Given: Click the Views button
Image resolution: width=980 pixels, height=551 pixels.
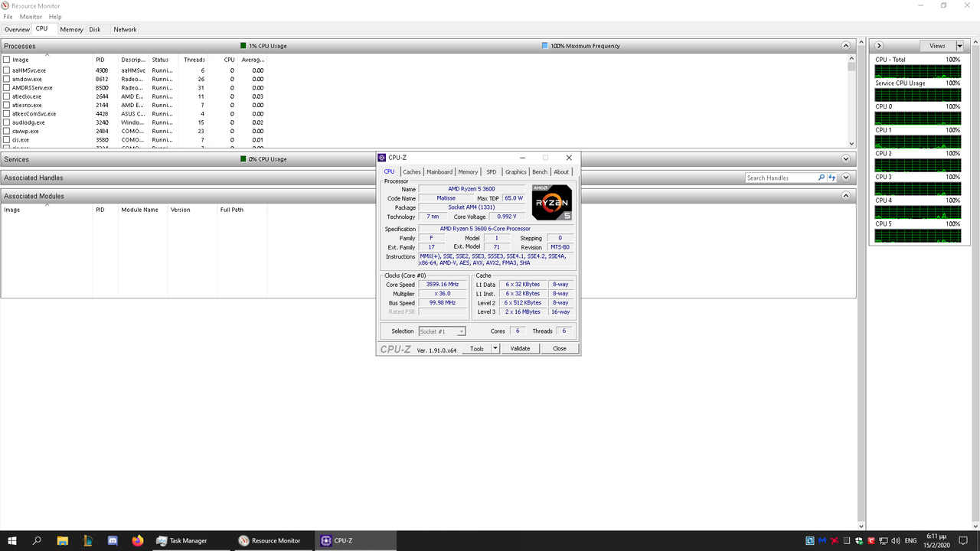Looking at the screenshot, I should point(937,46).
